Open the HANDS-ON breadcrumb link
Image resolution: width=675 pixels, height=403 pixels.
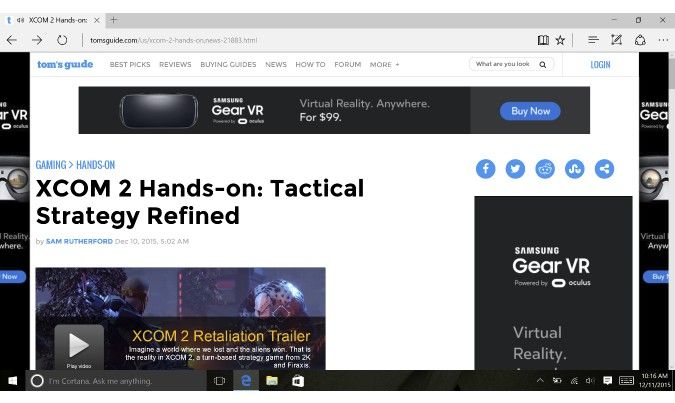[x=96, y=165]
